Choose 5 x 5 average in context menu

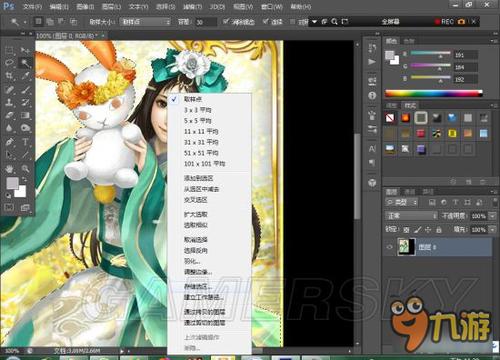(x=209, y=121)
